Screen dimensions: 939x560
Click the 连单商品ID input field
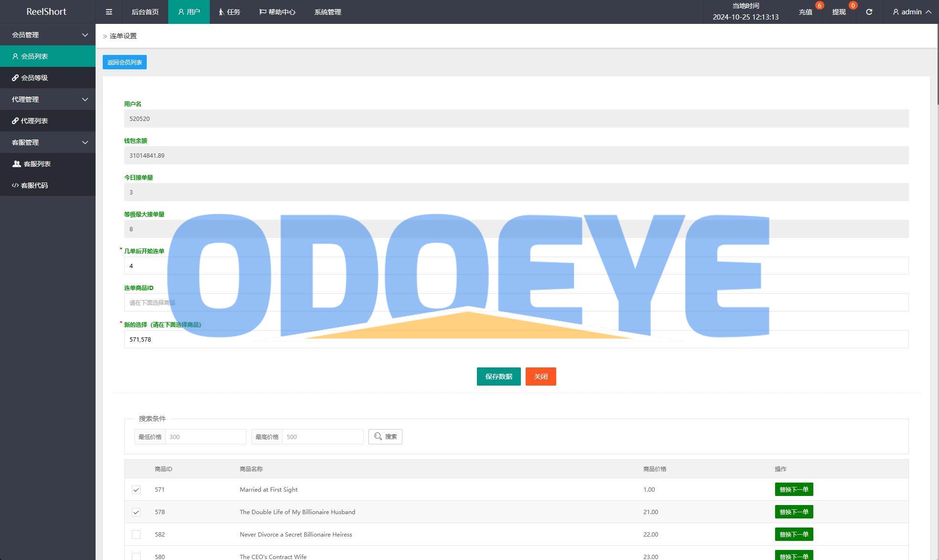click(x=516, y=302)
